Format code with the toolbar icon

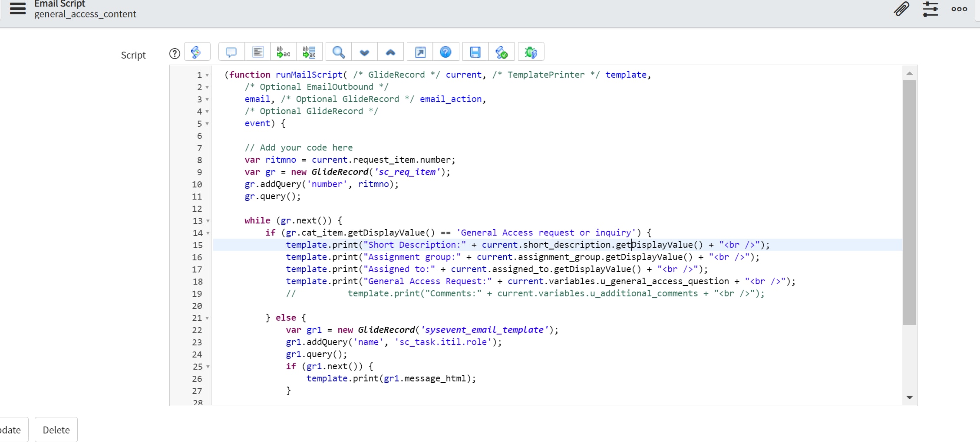tap(257, 53)
